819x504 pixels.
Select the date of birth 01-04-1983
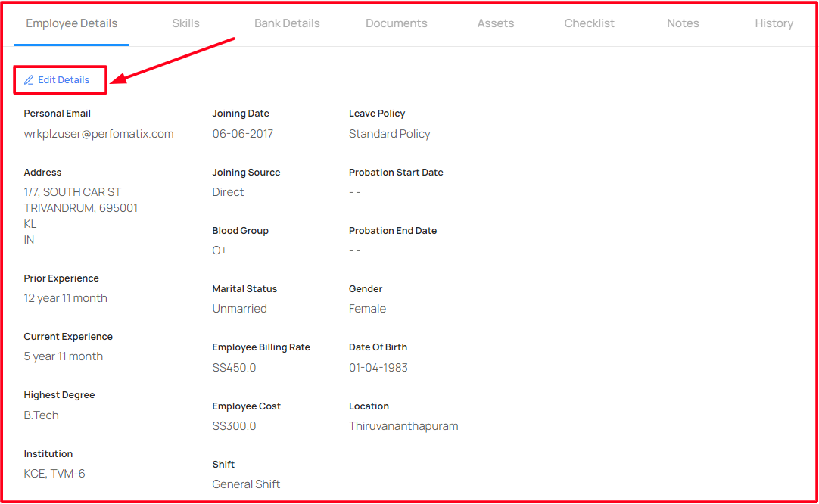[x=378, y=368]
